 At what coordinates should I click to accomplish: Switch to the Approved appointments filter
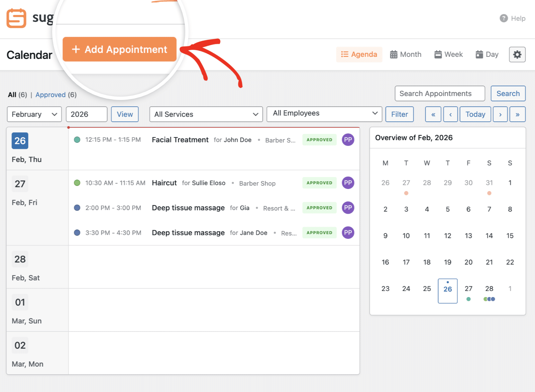point(50,95)
